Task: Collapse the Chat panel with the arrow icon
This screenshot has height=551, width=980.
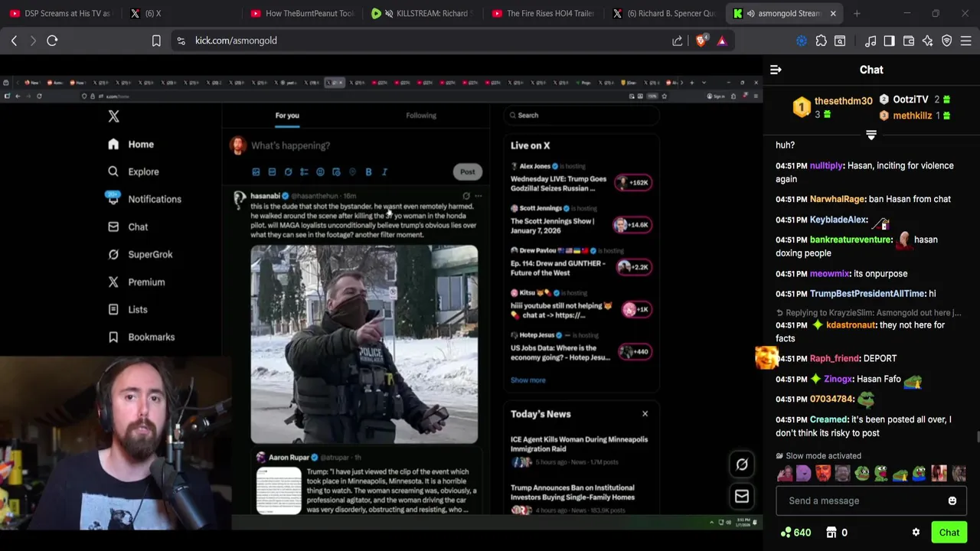Action: [x=776, y=70]
